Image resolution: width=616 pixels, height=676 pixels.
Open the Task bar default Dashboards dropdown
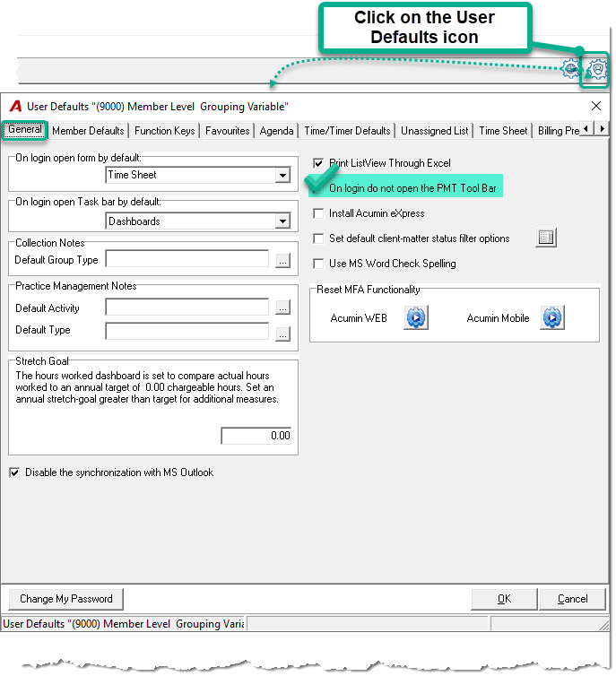coord(282,221)
